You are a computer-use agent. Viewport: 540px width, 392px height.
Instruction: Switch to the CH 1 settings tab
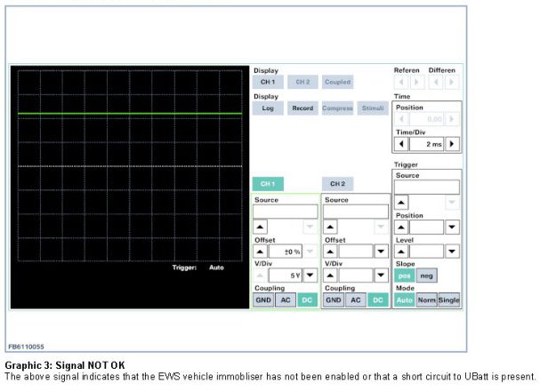[x=268, y=184]
